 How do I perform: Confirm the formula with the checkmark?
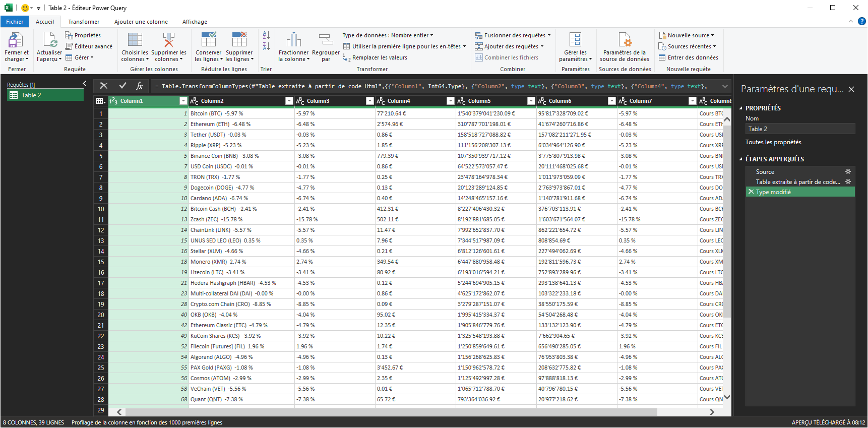[x=122, y=86]
